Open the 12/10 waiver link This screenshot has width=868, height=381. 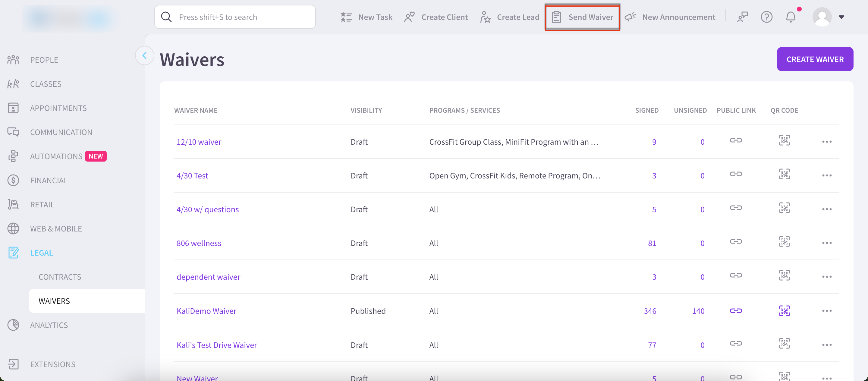point(199,142)
